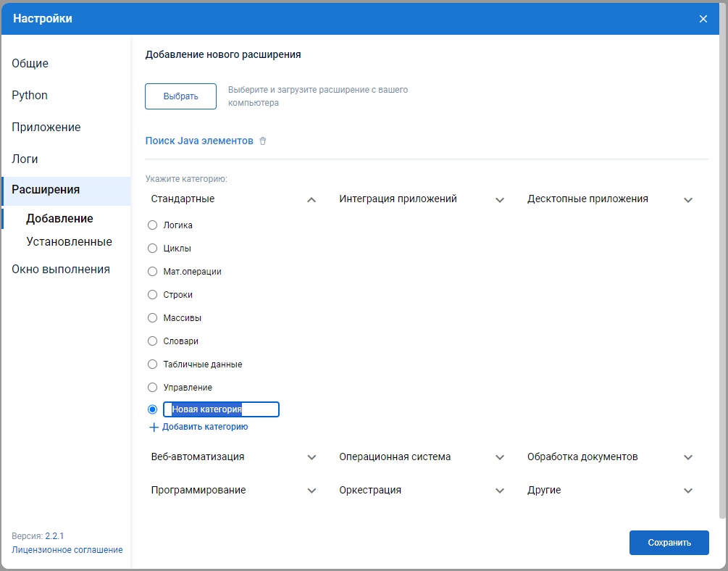Viewport: 728px width, 571px height.
Task: Click the plus icon for 'Добавить категорию'
Action: click(x=154, y=428)
